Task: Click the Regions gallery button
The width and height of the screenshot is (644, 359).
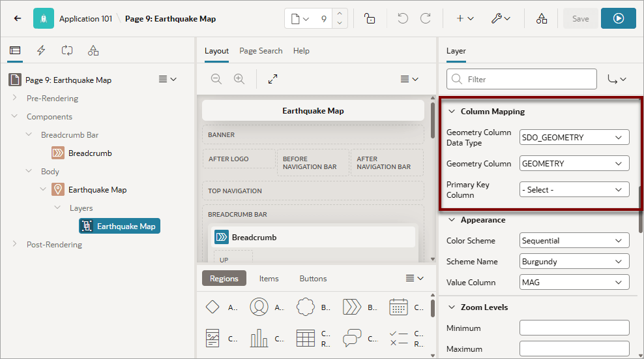Action: click(224, 279)
